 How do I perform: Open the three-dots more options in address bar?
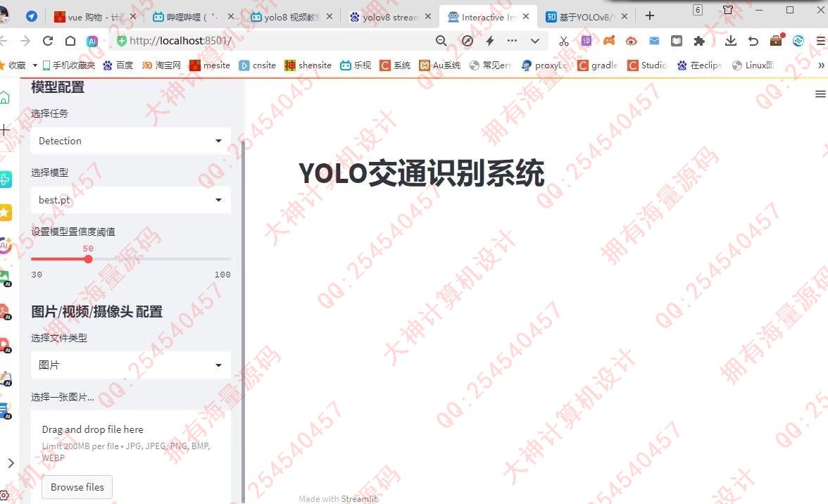pyautogui.click(x=513, y=41)
